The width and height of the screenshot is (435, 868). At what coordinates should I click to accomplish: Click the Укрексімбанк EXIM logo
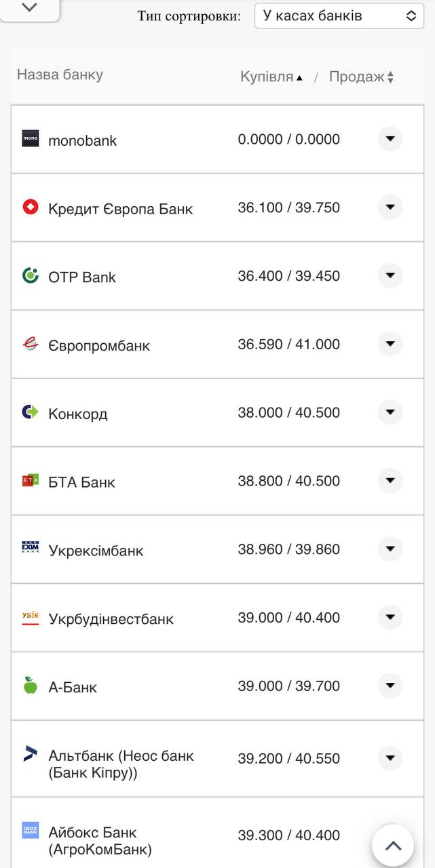(30, 549)
